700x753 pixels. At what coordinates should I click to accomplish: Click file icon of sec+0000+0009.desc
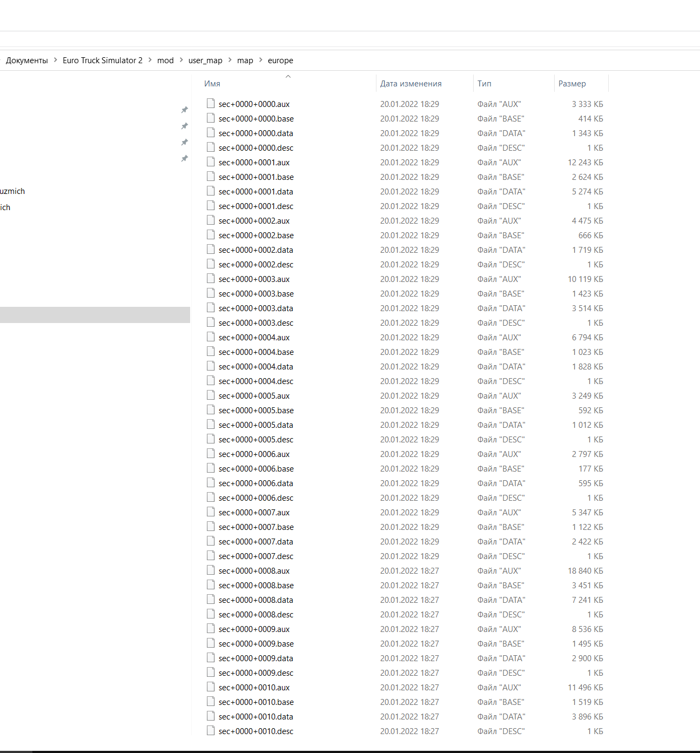[x=211, y=672]
